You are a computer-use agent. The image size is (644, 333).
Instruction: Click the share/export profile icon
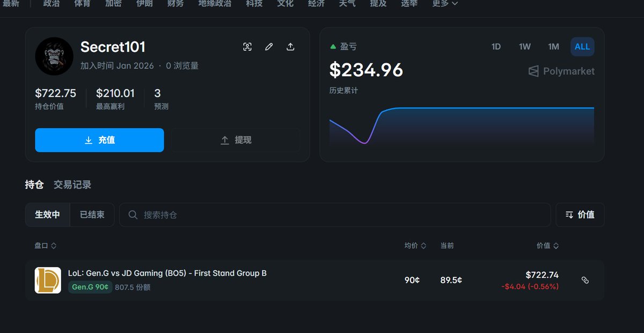coord(290,47)
